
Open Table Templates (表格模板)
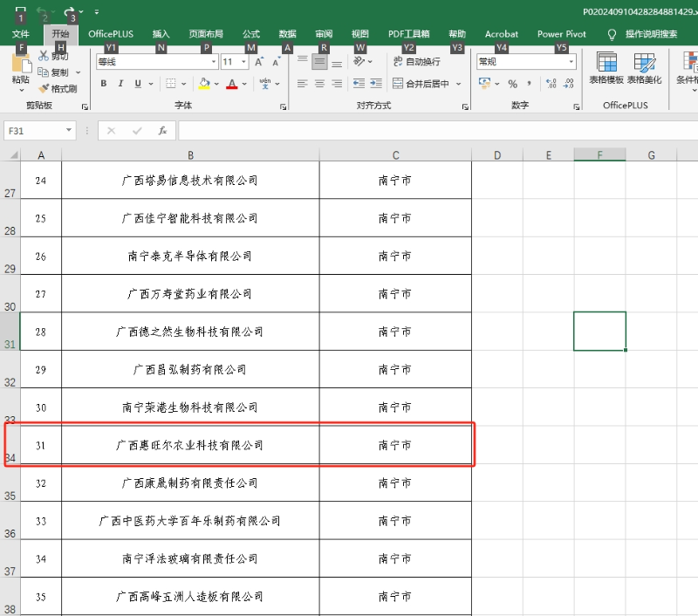pyautogui.click(x=606, y=69)
